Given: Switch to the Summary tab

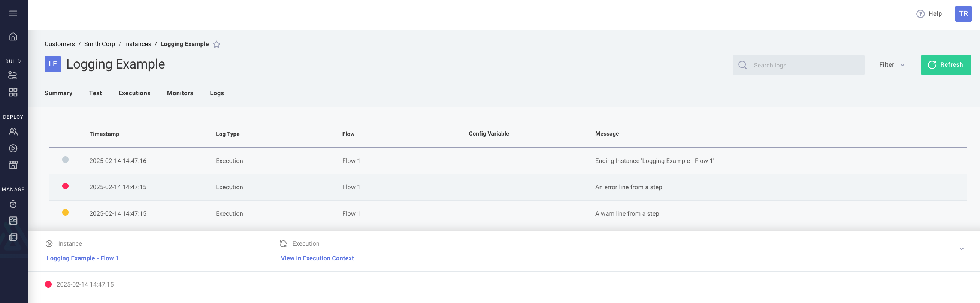Looking at the screenshot, I should (58, 93).
